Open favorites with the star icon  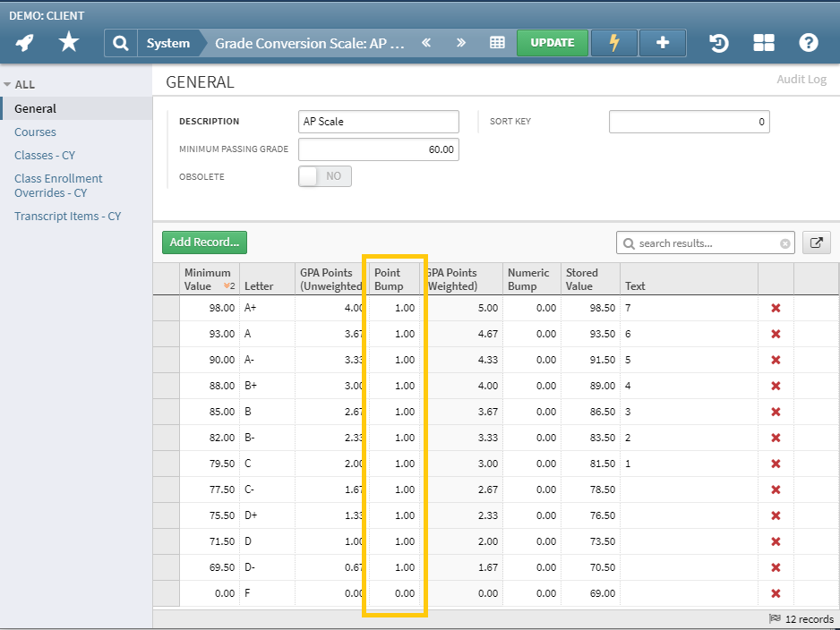coord(69,42)
